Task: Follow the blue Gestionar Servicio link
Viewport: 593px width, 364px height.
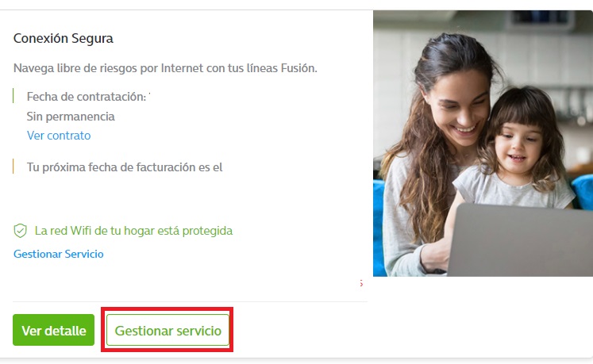Action: click(59, 254)
